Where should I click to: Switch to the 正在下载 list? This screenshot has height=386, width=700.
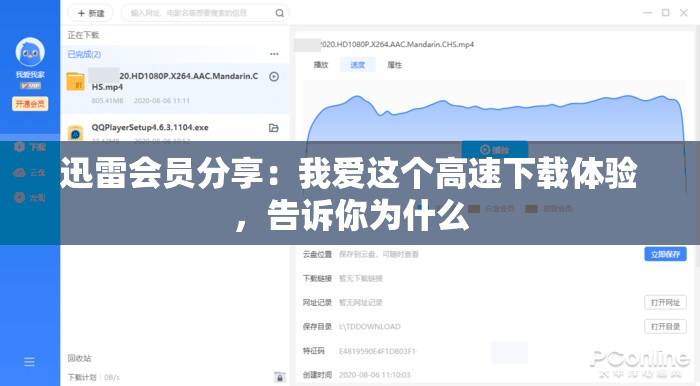pyautogui.click(x=83, y=35)
